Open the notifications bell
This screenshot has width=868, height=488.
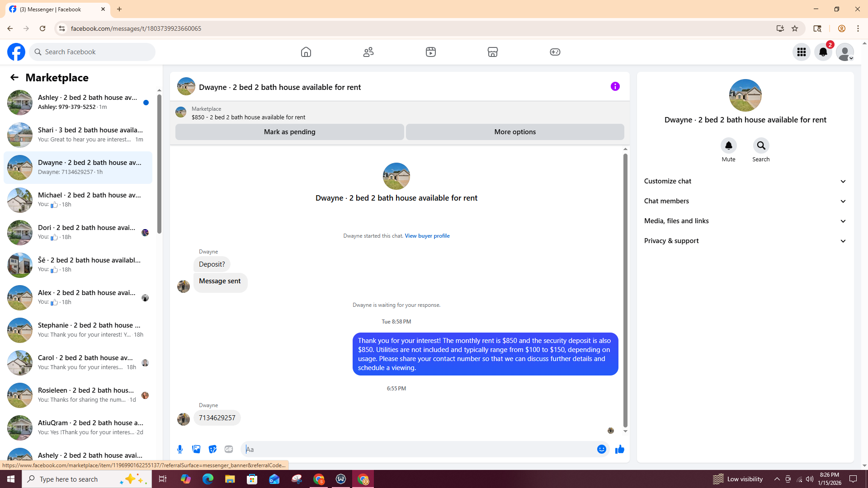click(823, 52)
